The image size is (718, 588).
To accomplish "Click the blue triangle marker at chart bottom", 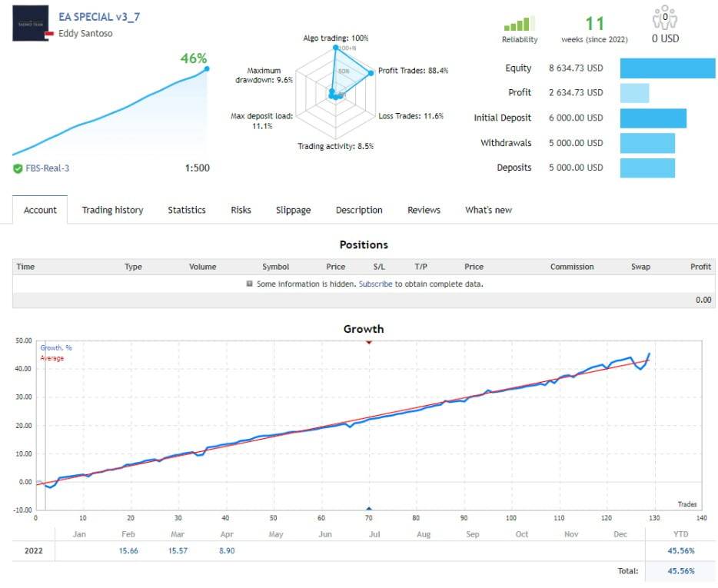I will 369,508.
